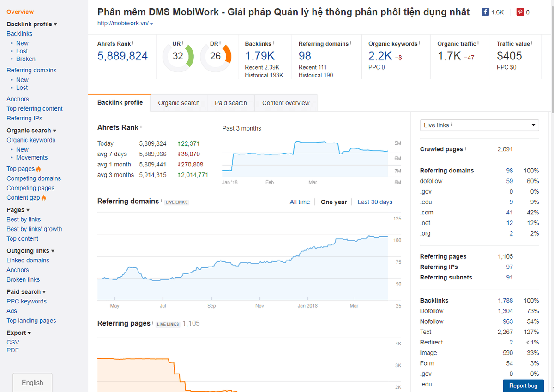Open the dropdown arrow next to mobiwork.vn URL
This screenshot has height=392, width=554.
[x=151, y=24]
